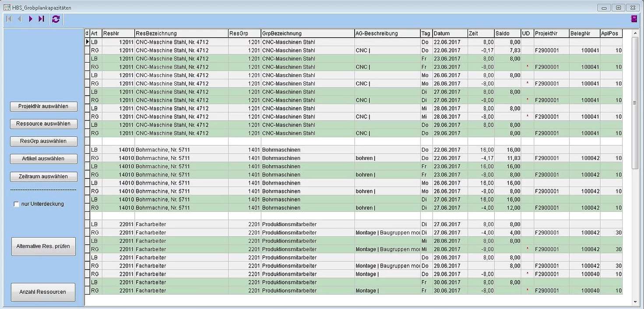Refresh data with purple reload icon
Screen dimensions: 644x309
click(56, 19)
